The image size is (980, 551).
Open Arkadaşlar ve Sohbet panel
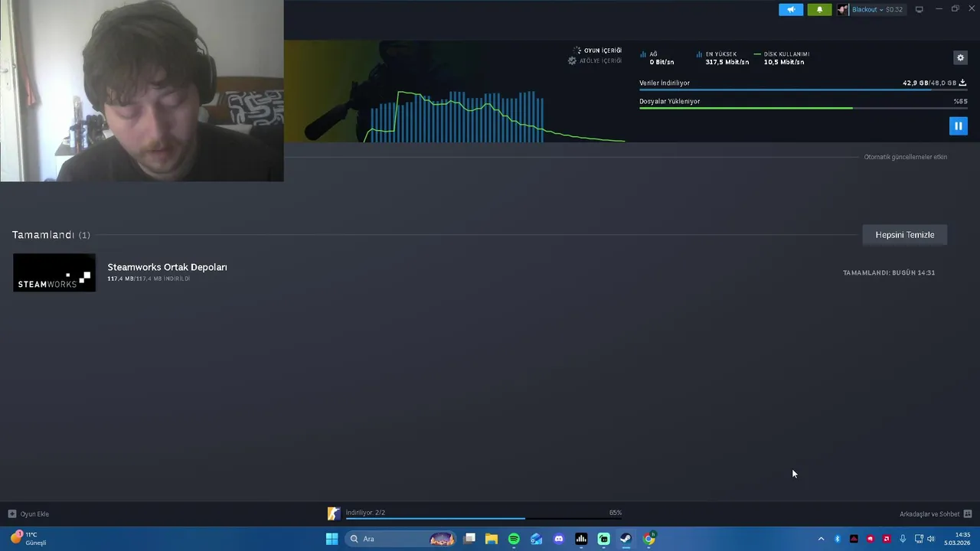[936, 514]
